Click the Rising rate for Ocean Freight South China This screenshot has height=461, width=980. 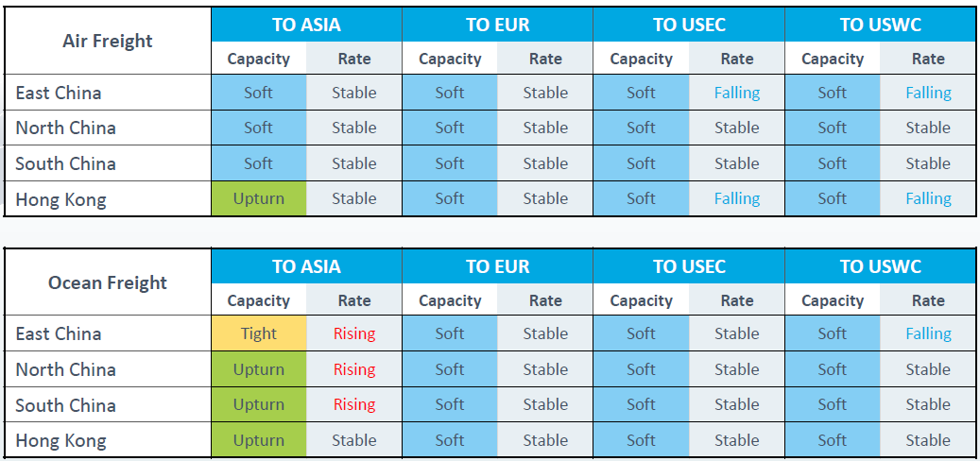point(354,404)
